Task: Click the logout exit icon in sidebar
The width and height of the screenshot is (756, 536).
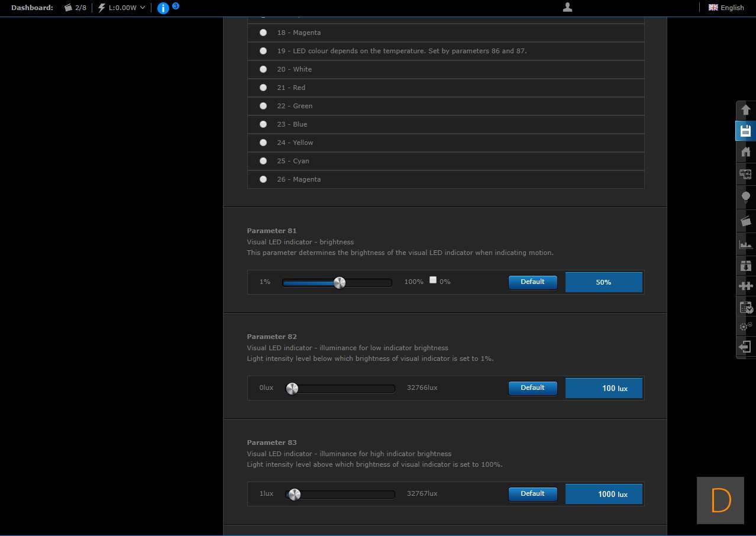Action: pyautogui.click(x=745, y=347)
